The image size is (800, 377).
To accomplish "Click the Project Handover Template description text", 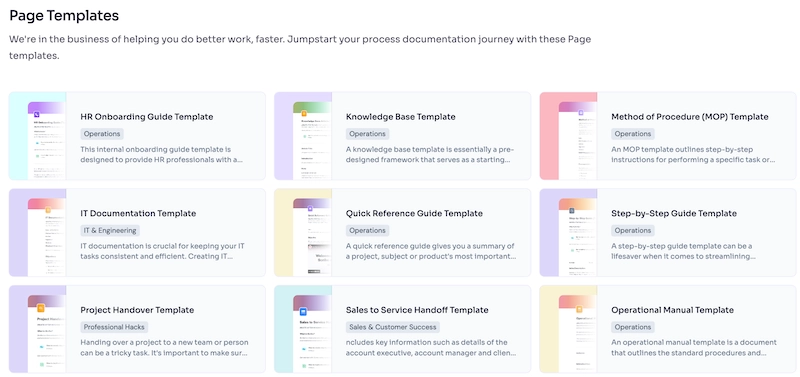I will point(164,347).
